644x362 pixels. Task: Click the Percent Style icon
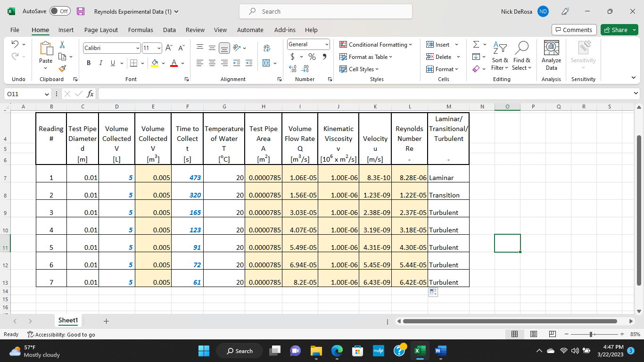[x=312, y=57]
